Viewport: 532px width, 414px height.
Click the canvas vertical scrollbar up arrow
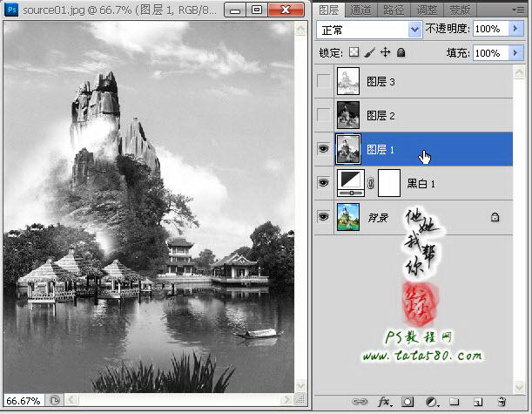tap(300, 29)
